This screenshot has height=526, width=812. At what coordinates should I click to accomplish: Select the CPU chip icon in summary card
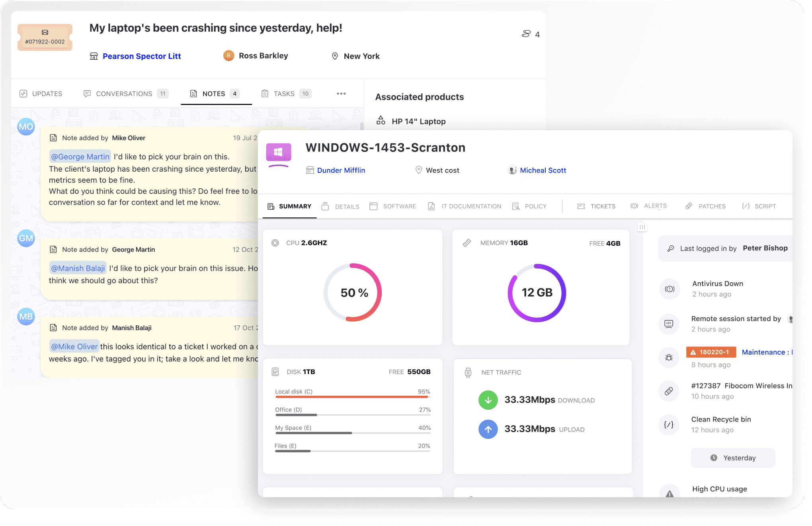pyautogui.click(x=275, y=242)
